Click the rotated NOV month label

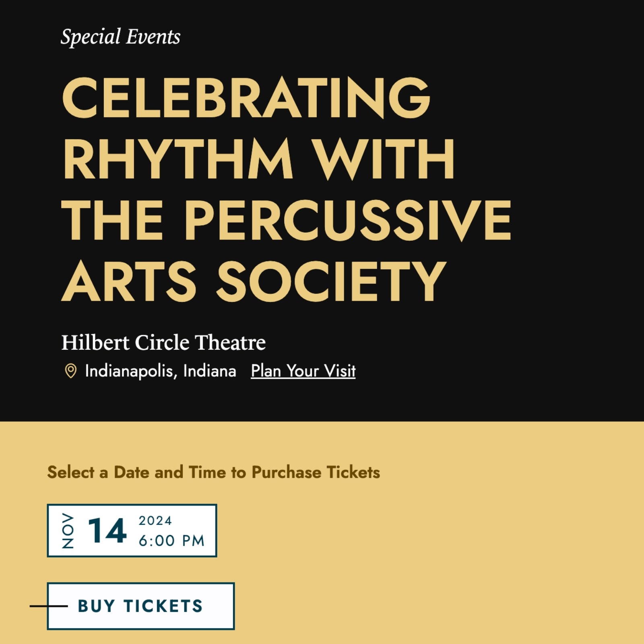(68, 530)
